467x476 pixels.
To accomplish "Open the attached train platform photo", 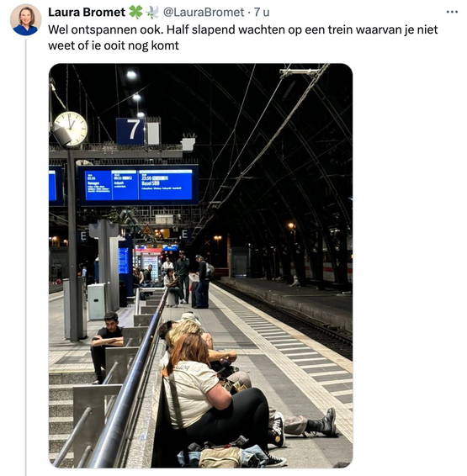I will 201,266.
